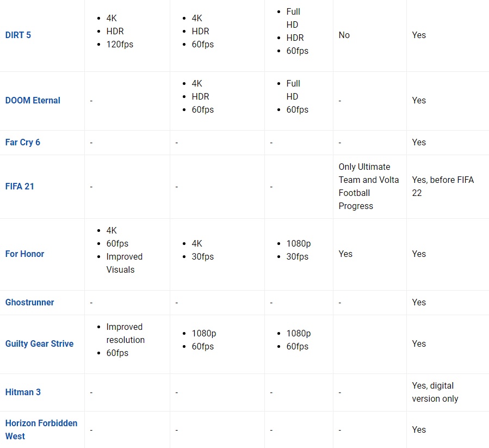Screen dimensions: 489x448
Task: Click the Far Cry 6 link
Action: [23, 143]
